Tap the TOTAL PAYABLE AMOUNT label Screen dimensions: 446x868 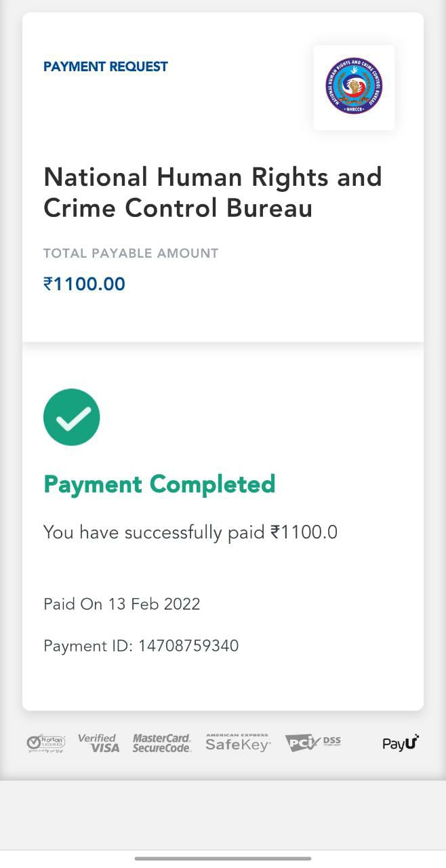(131, 253)
